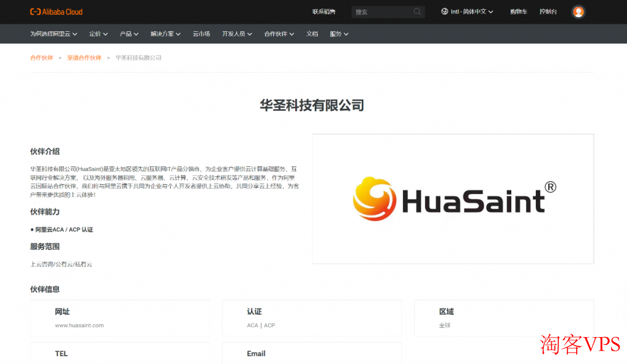
Task: Expand the 为何选择阿里云 menu
Action: tap(54, 34)
